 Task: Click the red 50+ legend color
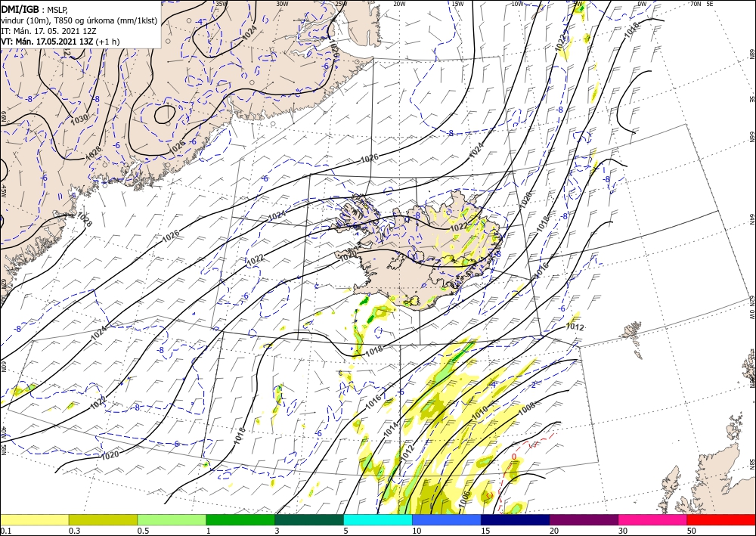(721, 519)
